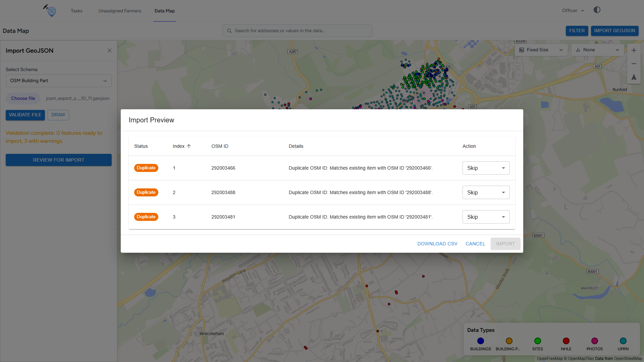Open the Unassigned Farmers tab

[120, 11]
